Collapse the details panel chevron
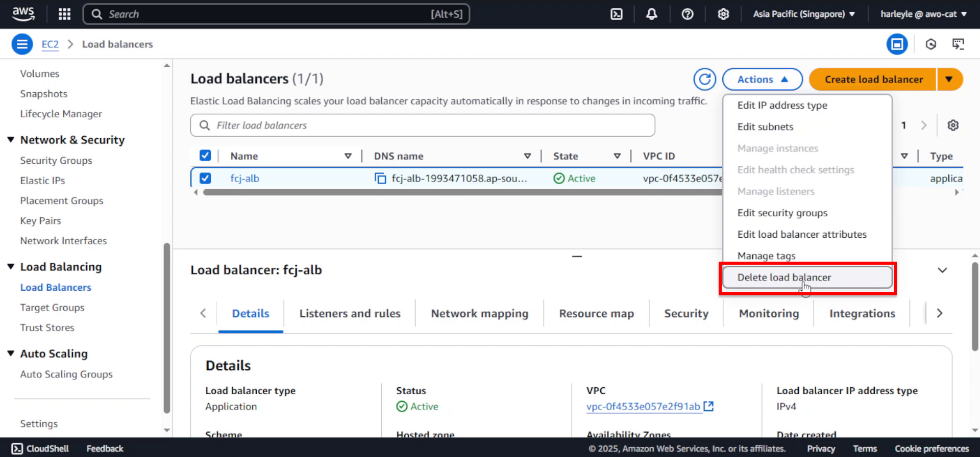This screenshot has width=980, height=457. pyautogui.click(x=942, y=270)
